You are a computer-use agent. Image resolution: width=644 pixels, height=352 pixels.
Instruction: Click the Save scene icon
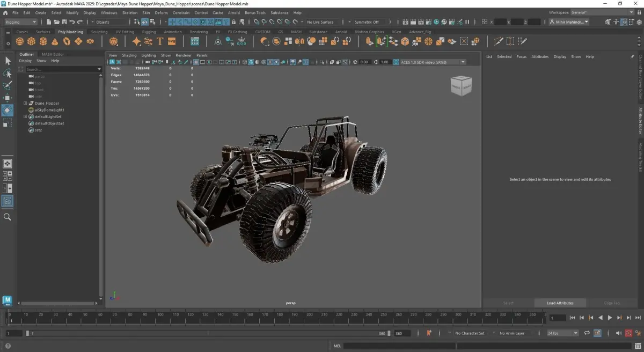(x=64, y=22)
